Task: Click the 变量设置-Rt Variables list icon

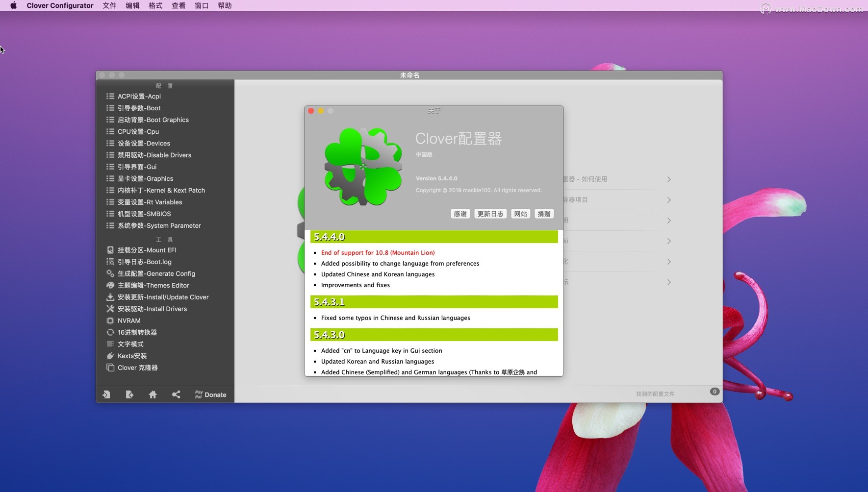Action: click(110, 202)
